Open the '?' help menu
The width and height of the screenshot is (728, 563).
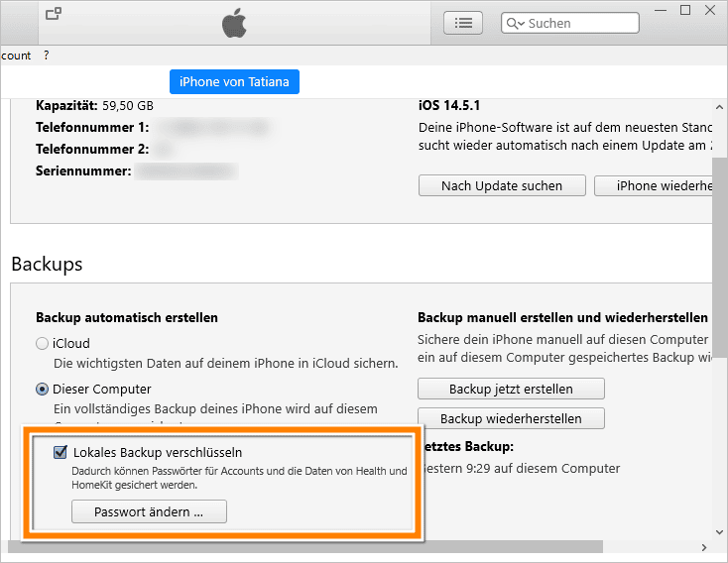tap(46, 56)
